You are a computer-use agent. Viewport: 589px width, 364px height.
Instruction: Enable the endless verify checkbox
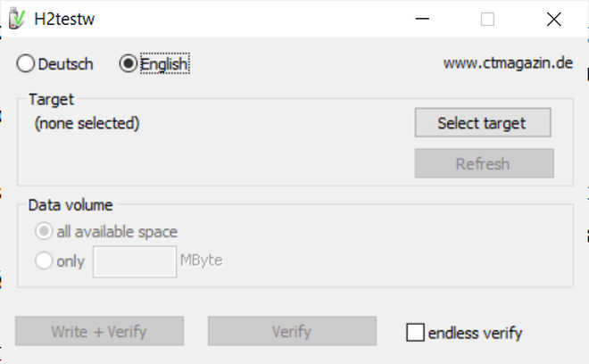click(415, 333)
